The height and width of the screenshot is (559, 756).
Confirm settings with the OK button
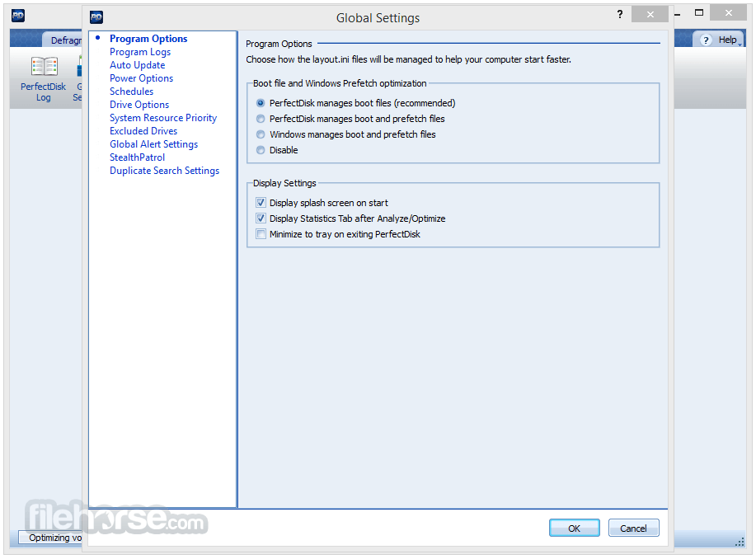575,528
